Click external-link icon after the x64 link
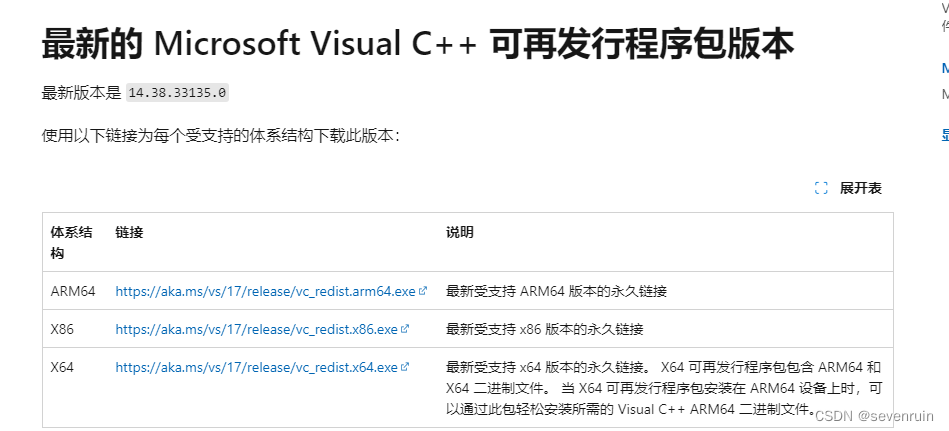The image size is (949, 431). pyautogui.click(x=405, y=367)
